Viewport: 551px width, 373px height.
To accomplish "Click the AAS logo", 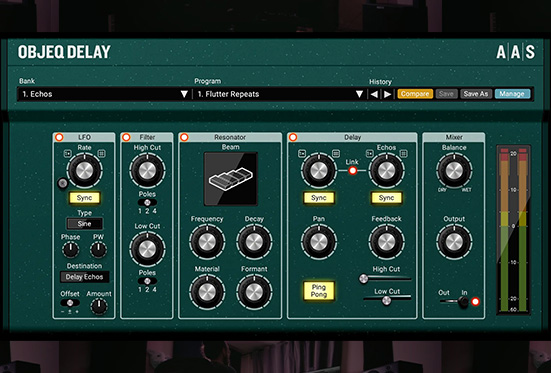I will click(516, 52).
